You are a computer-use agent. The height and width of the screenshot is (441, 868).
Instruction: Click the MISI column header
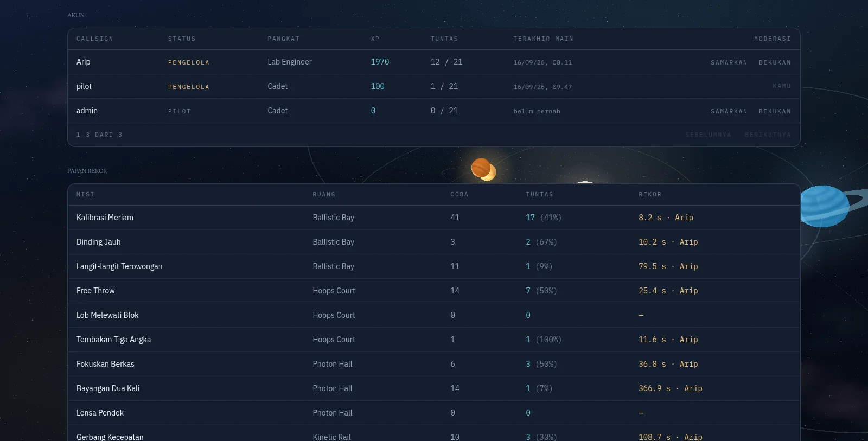[x=85, y=194]
